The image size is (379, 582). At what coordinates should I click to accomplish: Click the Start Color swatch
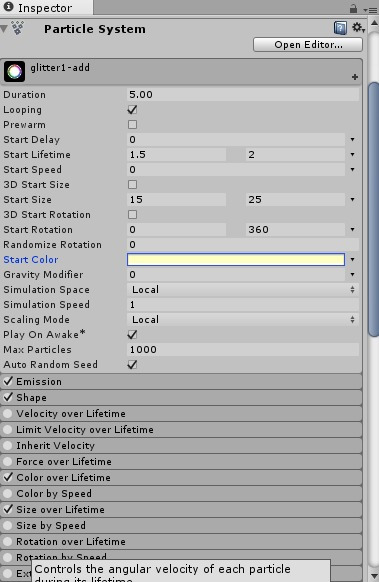click(236, 259)
